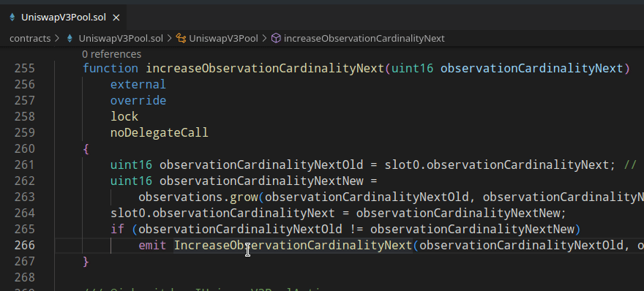Click the method cube icon in breadcrumb
644x291 pixels.
click(x=277, y=39)
